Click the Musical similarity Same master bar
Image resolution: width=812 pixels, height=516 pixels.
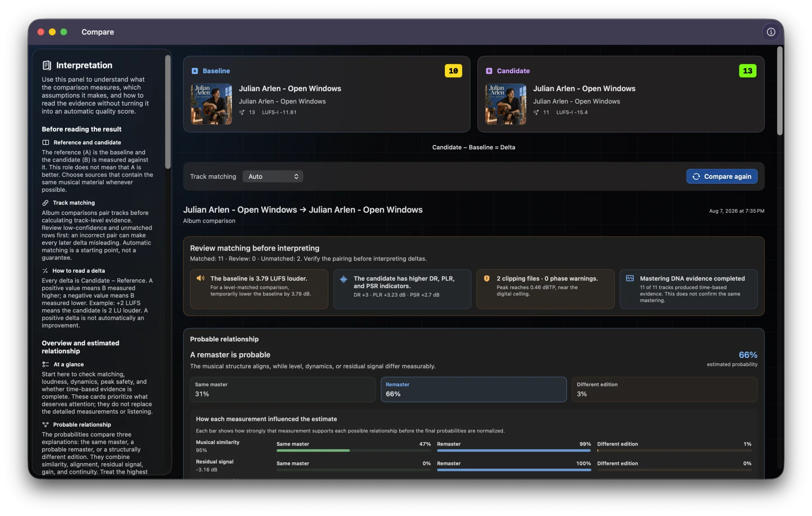pyautogui.click(x=354, y=451)
